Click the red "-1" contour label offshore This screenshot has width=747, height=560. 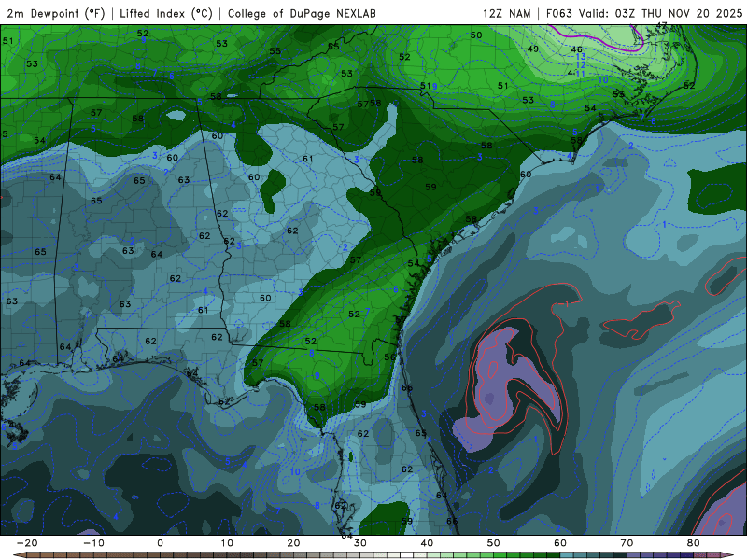565,303
